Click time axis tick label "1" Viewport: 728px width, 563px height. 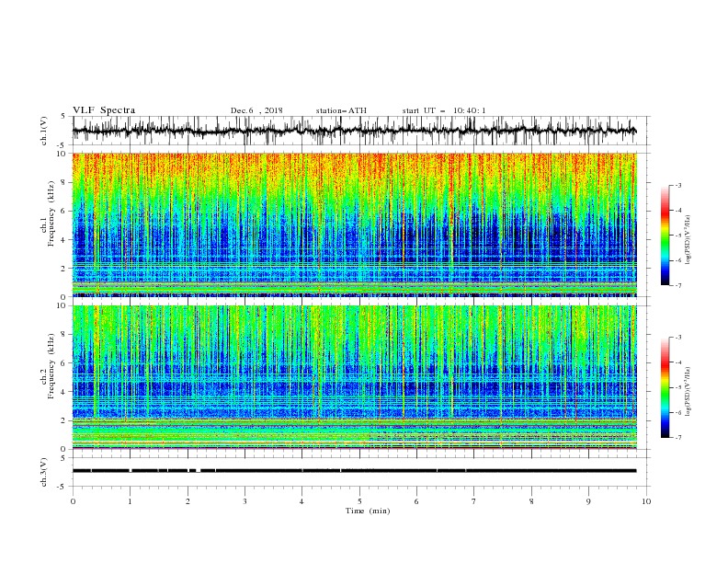(x=130, y=501)
